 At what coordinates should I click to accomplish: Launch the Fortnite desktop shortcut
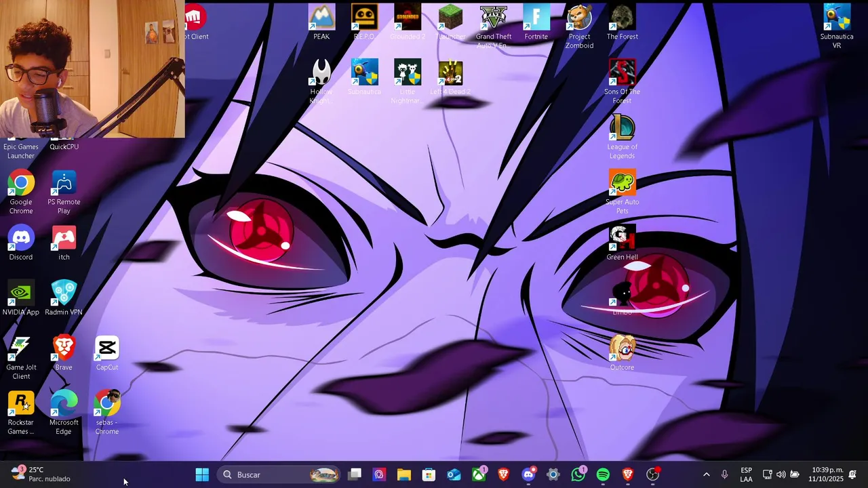[536, 21]
